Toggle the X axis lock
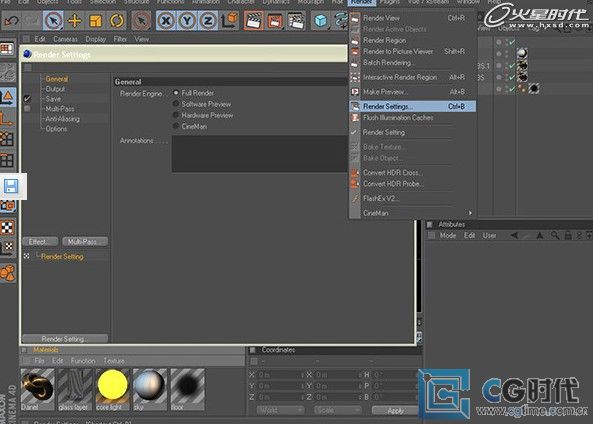This screenshot has height=424, width=593. tap(166, 20)
